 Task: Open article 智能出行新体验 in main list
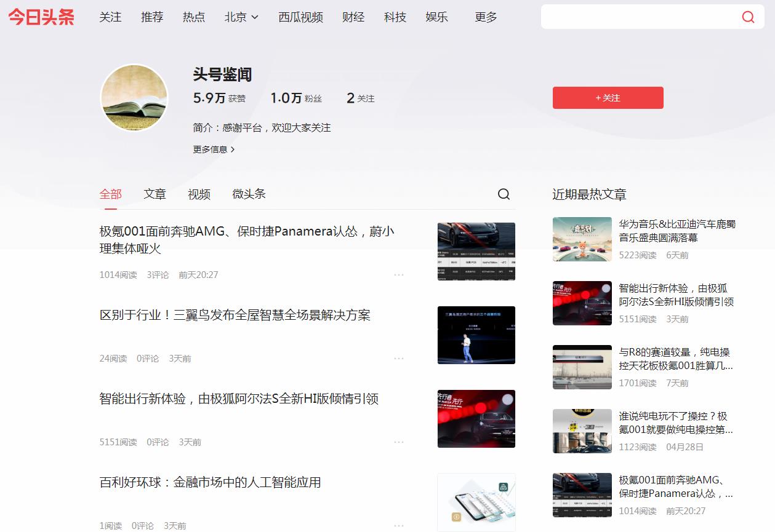239,399
